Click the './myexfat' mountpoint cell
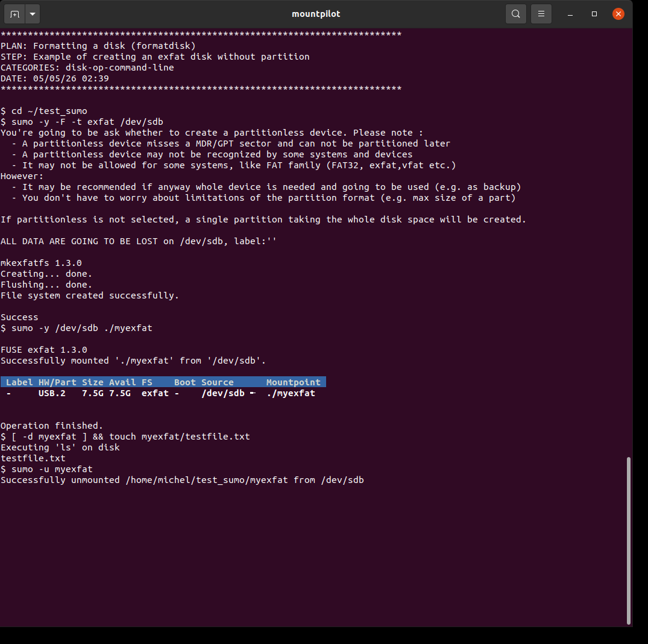648x644 pixels. [x=291, y=393]
